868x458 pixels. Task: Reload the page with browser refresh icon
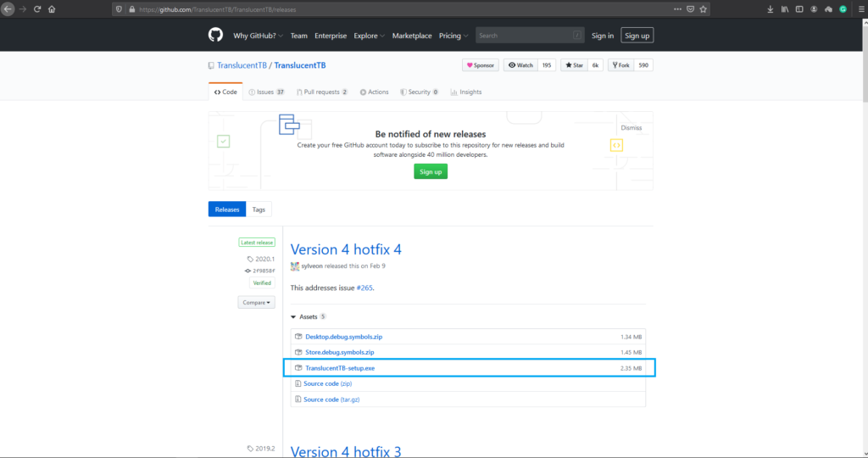(x=37, y=9)
